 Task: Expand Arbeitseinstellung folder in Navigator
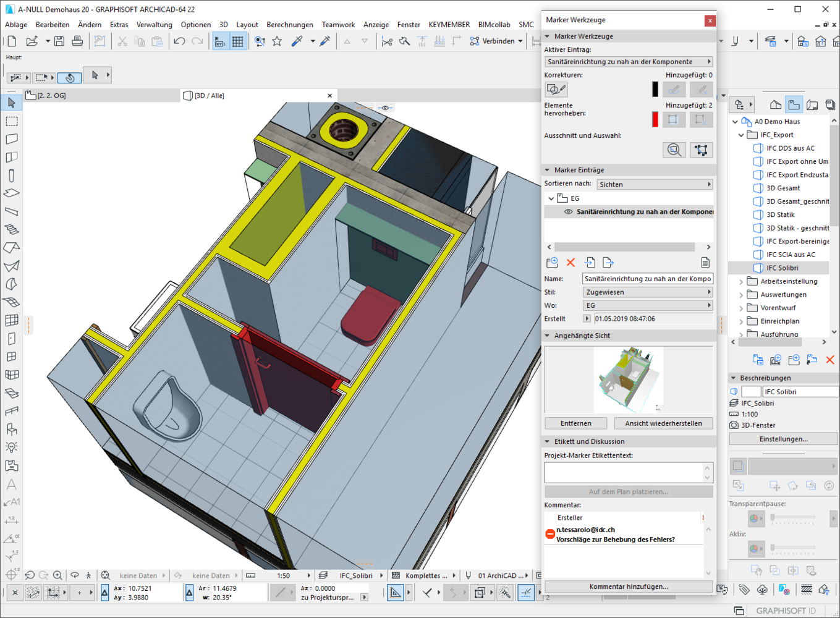[742, 282]
